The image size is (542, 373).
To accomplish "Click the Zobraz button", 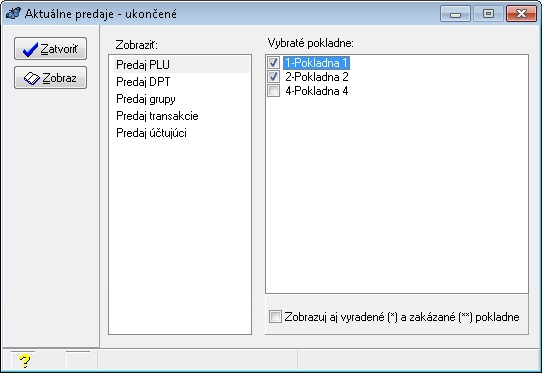I will pyautogui.click(x=50, y=78).
